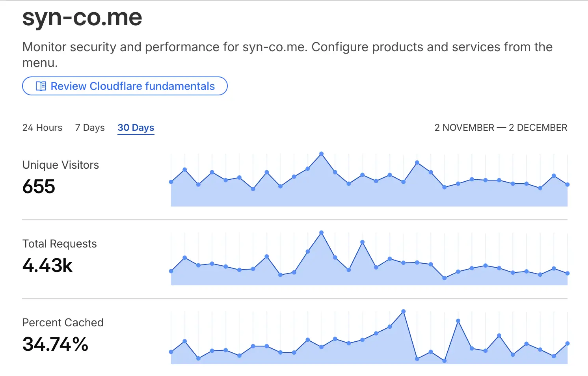588x376 pixels.
Task: Click the book icon beside Review Cloudflare fundamentals
Action: tap(41, 86)
